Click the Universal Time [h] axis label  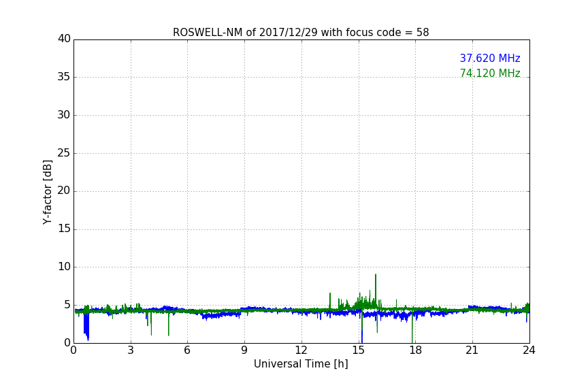coord(301,364)
